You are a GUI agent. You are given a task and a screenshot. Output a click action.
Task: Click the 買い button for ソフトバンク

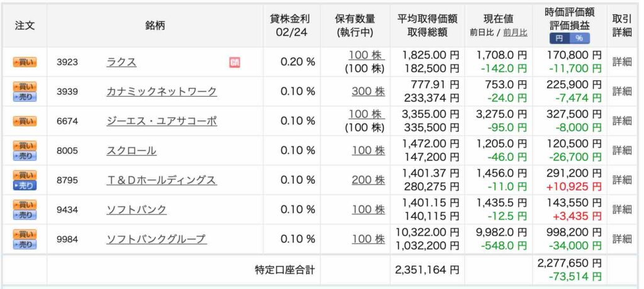tap(25, 205)
